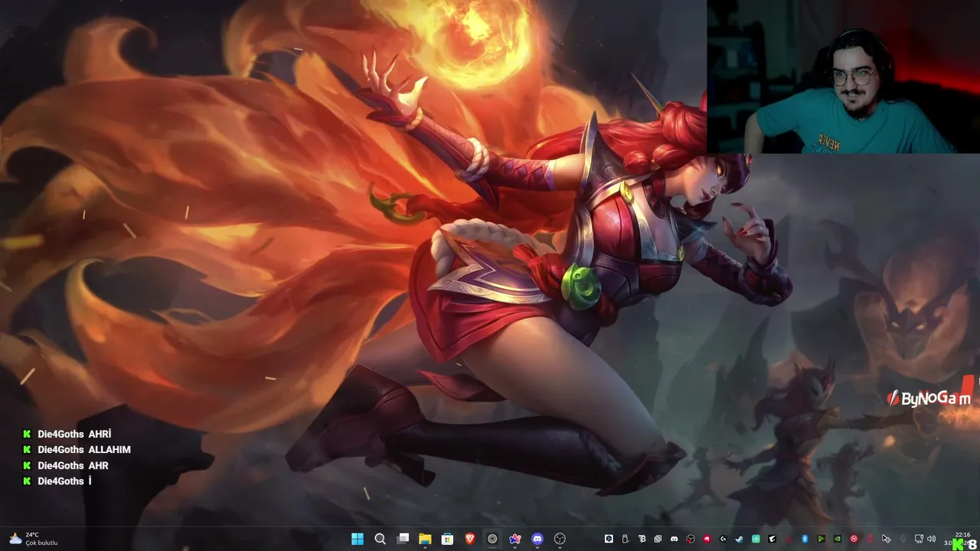Switch to OBS Studio on the taskbar
980x551 pixels.
tap(560, 539)
